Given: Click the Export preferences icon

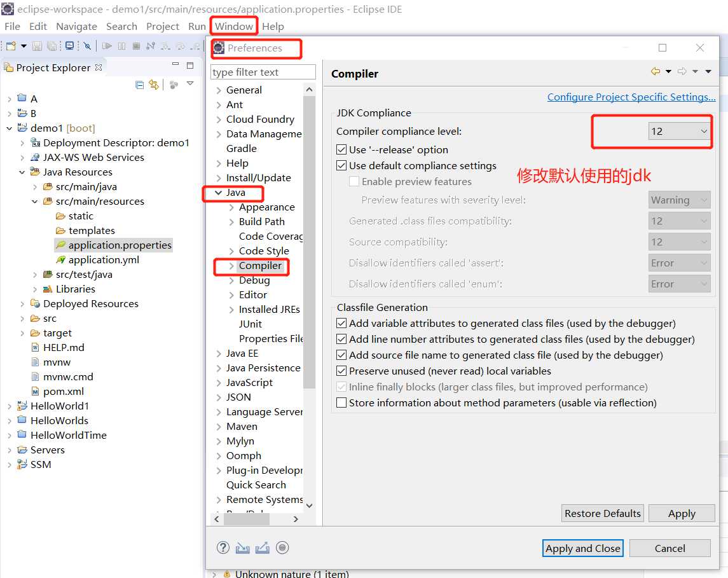Looking at the screenshot, I should point(263,548).
